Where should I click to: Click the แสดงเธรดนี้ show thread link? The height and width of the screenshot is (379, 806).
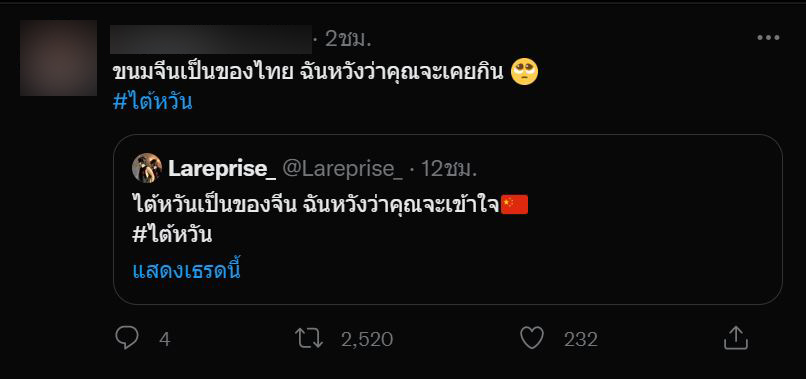(187, 270)
